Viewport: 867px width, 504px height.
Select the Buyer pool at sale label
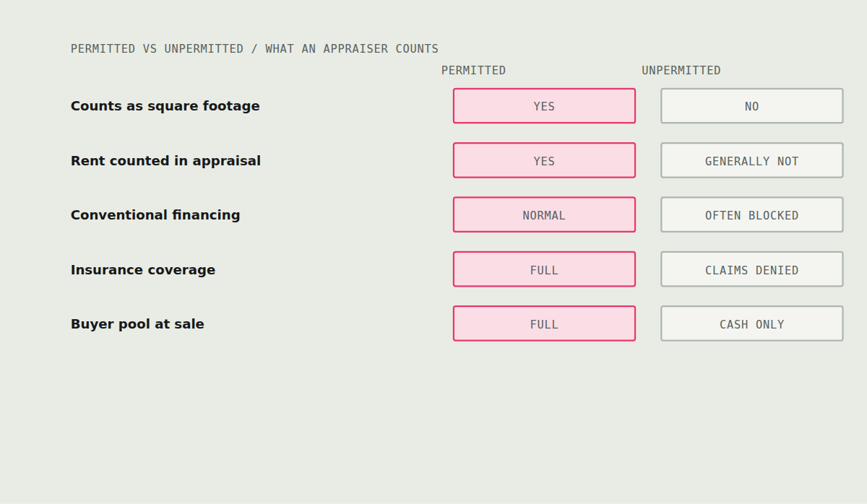[137, 323]
